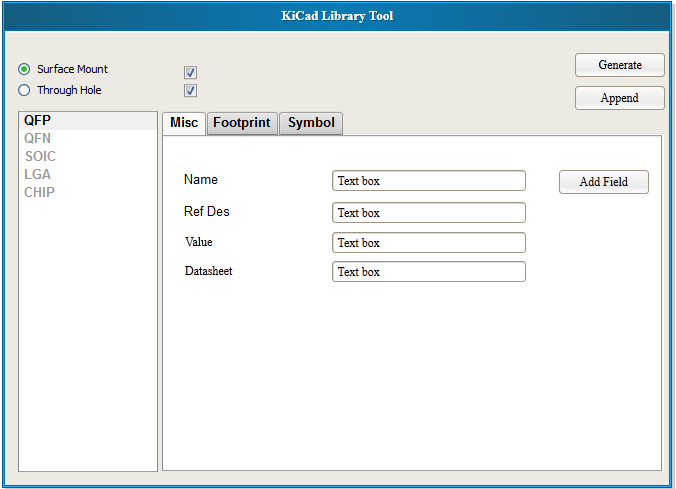This screenshot has width=676, height=489.
Task: Pick CHIP from the package list
Action: [40, 192]
